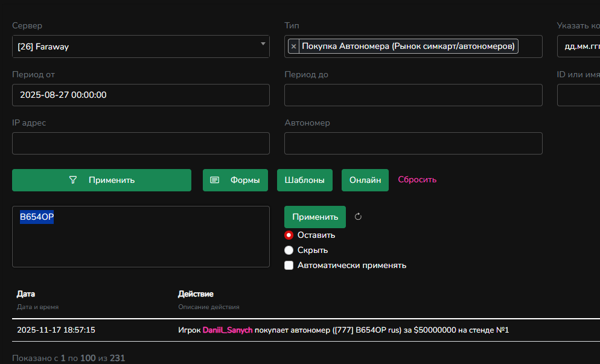Focus the Период от date field
This screenshot has width=600, height=364.
pos(141,95)
